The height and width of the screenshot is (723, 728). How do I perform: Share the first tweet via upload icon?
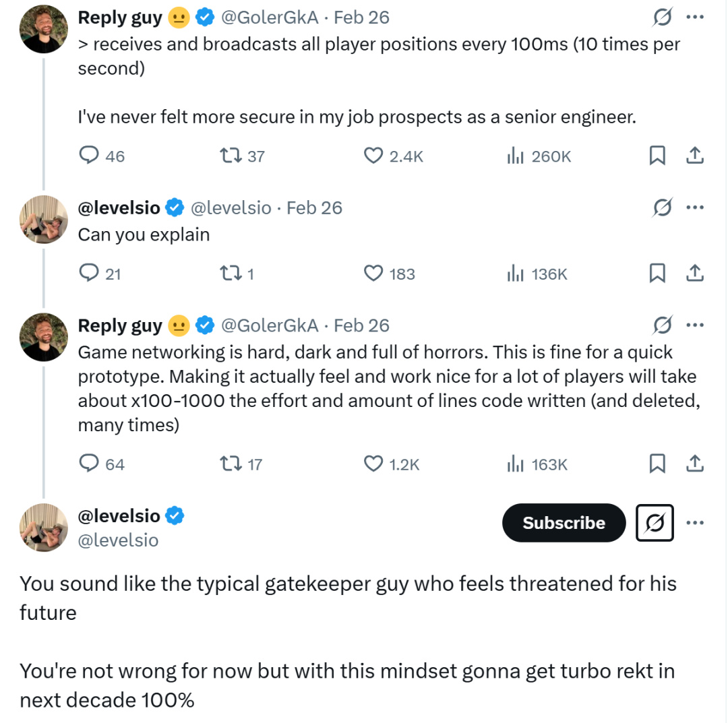tap(694, 156)
